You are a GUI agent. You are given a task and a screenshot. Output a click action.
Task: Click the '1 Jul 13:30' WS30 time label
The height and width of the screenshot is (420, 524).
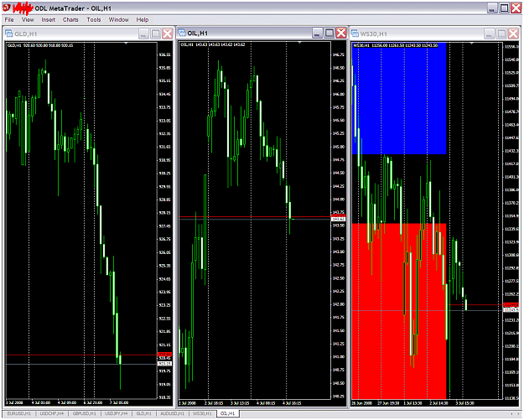coord(414,403)
